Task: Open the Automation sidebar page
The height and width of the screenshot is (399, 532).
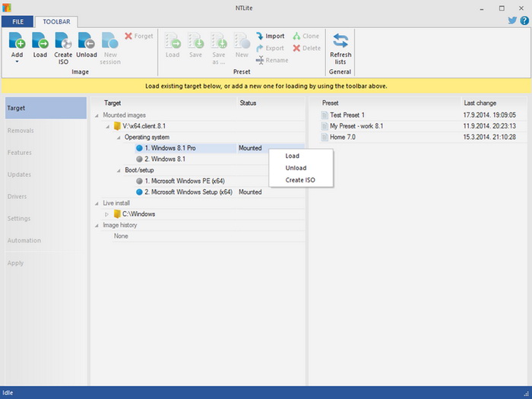Action: 46,240
